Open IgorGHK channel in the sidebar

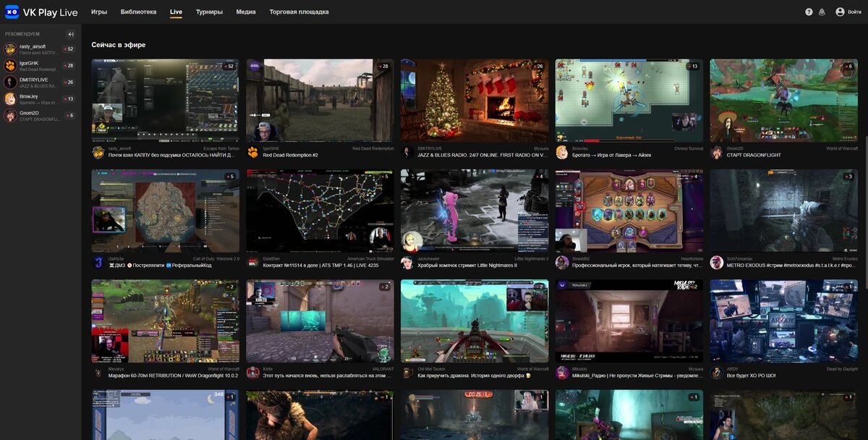point(40,66)
